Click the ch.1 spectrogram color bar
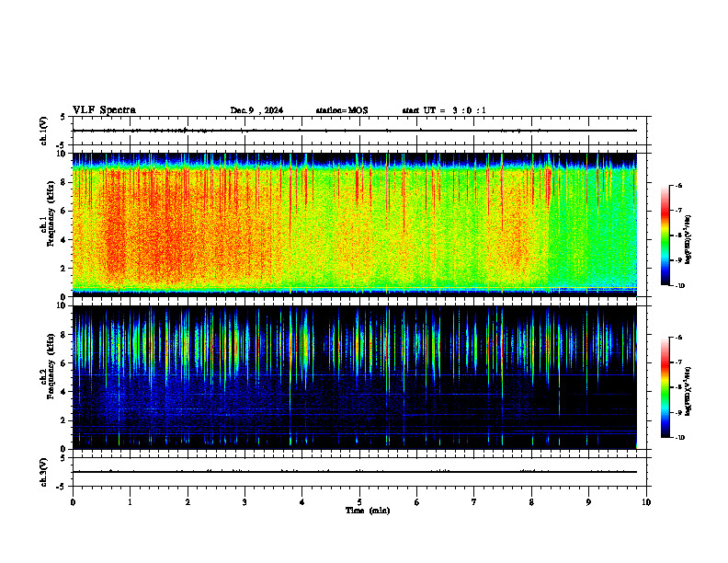Image resolution: width=728 pixels, height=563 pixels. 665,236
